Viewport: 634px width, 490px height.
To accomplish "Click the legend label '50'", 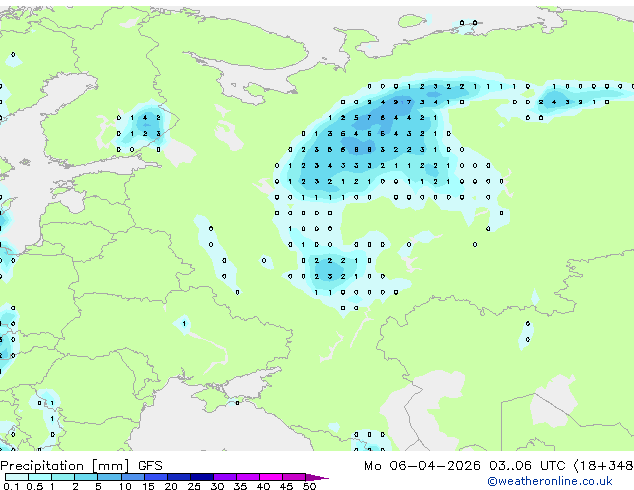I will tap(309, 486).
